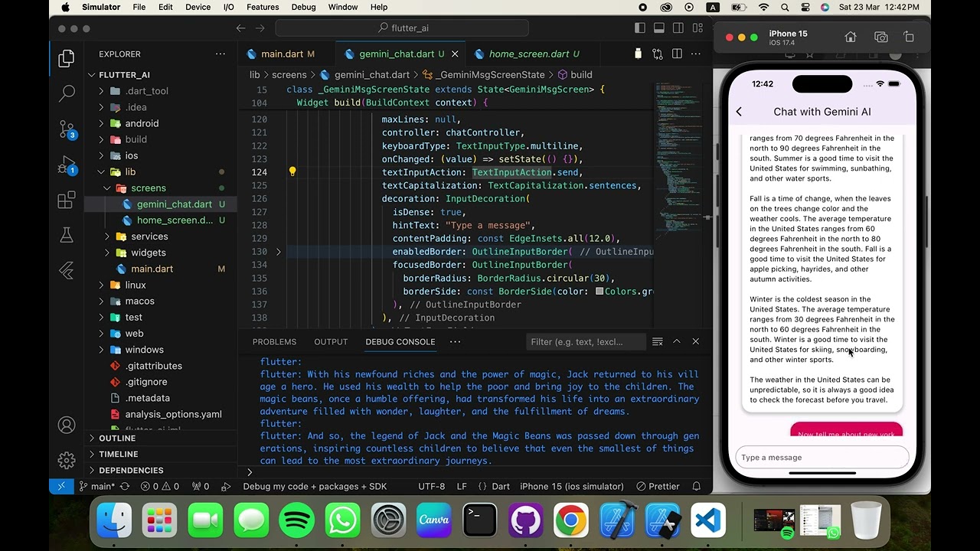This screenshot has height=551, width=980.
Task: Open Accounts icon in activity bar
Action: (67, 425)
